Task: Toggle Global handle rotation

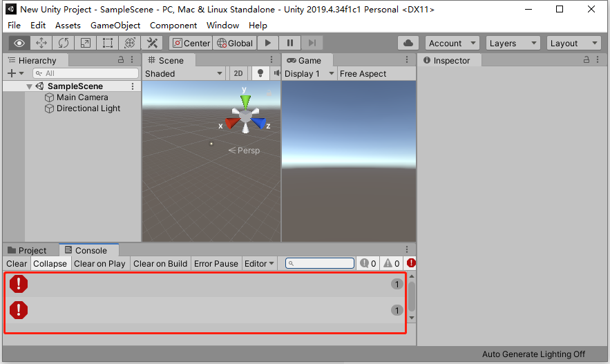Action: click(x=235, y=43)
